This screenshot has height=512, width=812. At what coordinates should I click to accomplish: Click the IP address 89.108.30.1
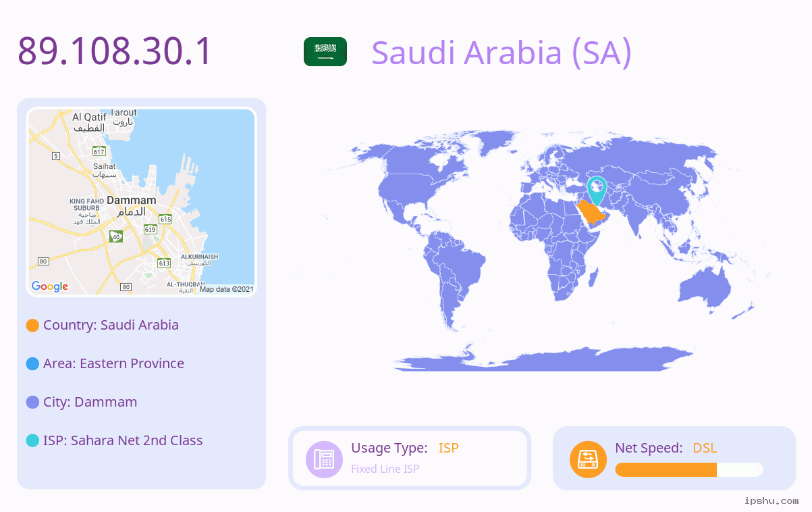pyautogui.click(x=115, y=51)
